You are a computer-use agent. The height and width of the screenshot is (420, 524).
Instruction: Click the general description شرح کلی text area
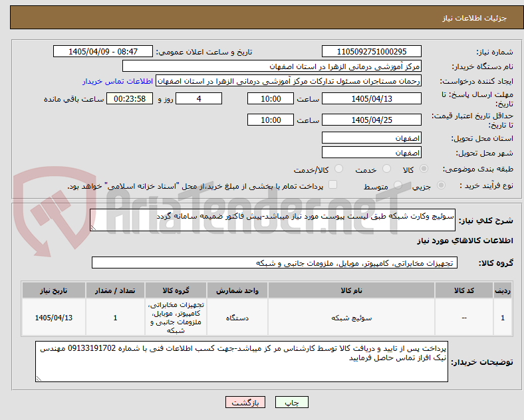pyautogui.click(x=273, y=220)
